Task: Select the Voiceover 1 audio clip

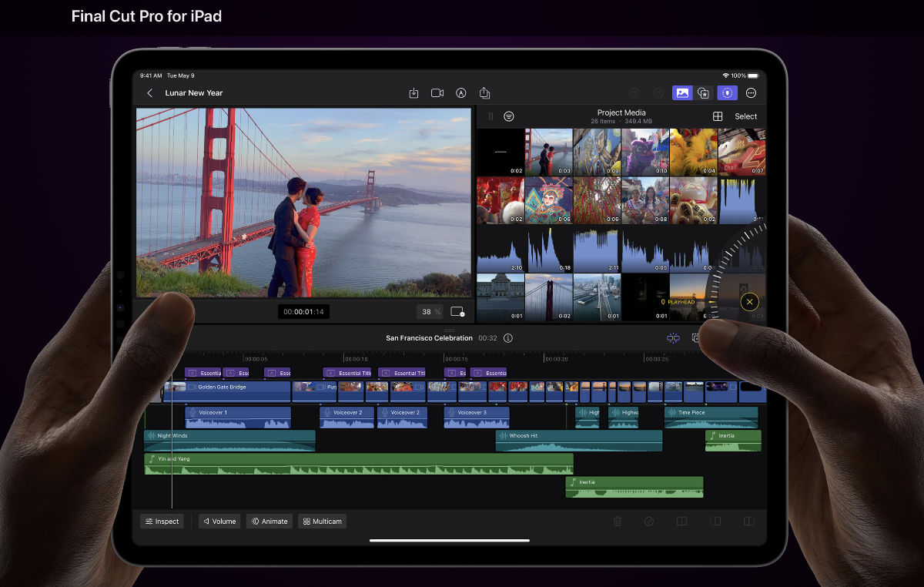Action: point(238,418)
